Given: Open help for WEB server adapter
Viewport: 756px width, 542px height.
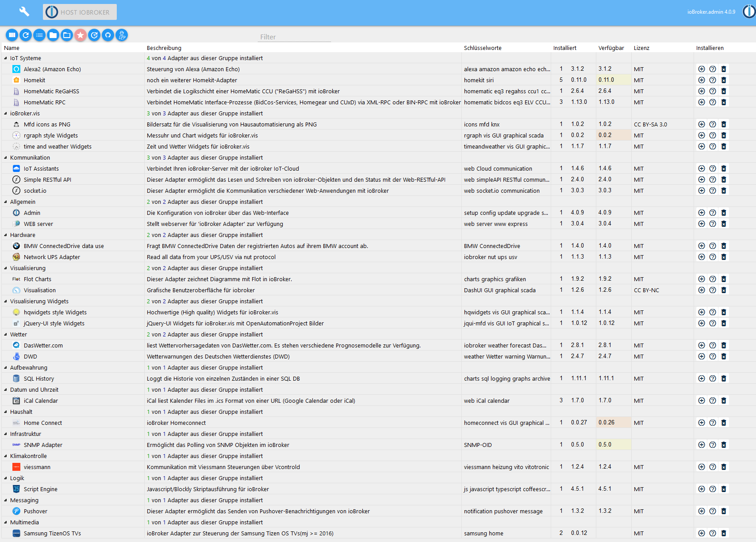Looking at the screenshot, I should coord(713,224).
